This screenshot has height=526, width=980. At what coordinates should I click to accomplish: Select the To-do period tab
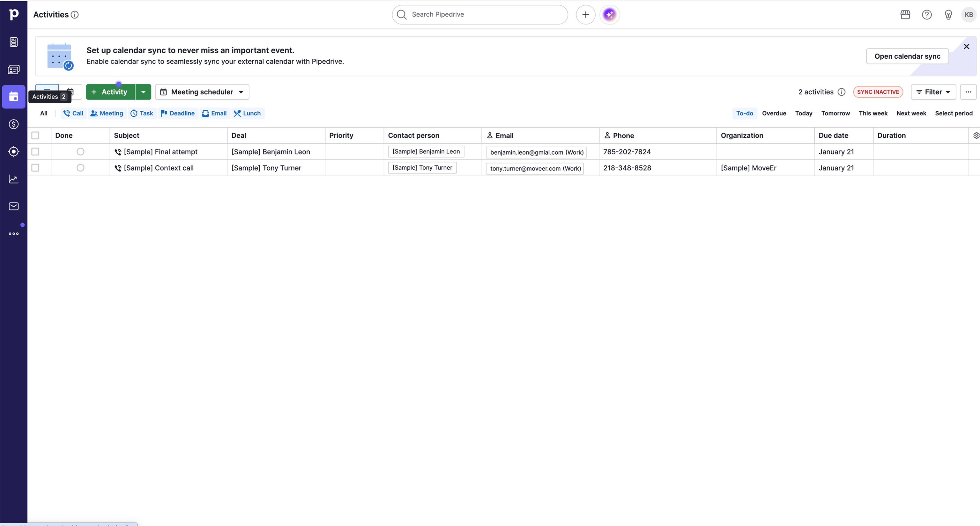pyautogui.click(x=745, y=113)
